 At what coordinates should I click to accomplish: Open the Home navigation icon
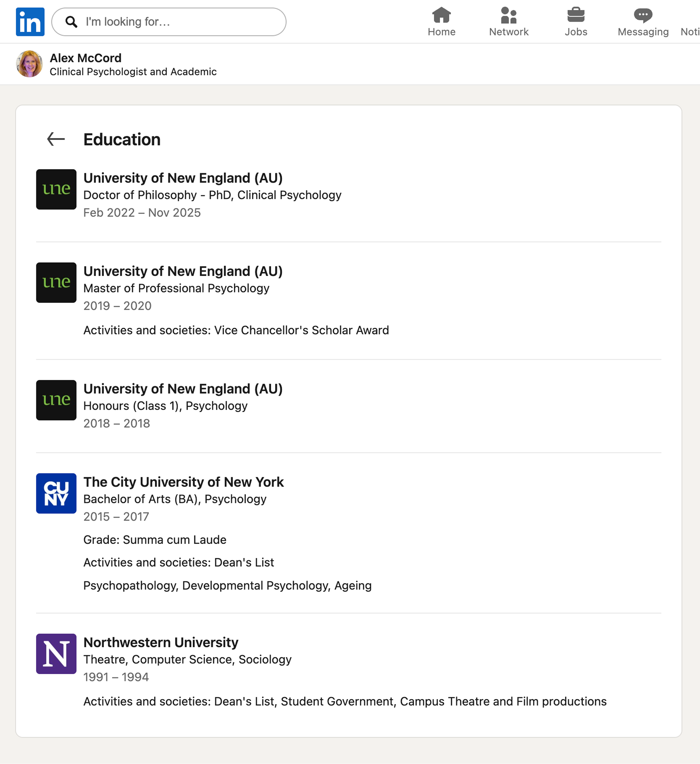pyautogui.click(x=441, y=15)
